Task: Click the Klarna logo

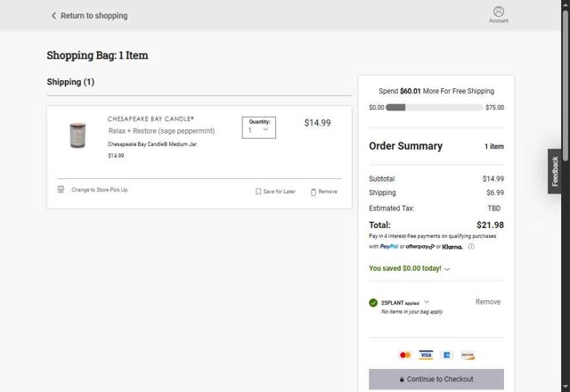Action: (452, 247)
